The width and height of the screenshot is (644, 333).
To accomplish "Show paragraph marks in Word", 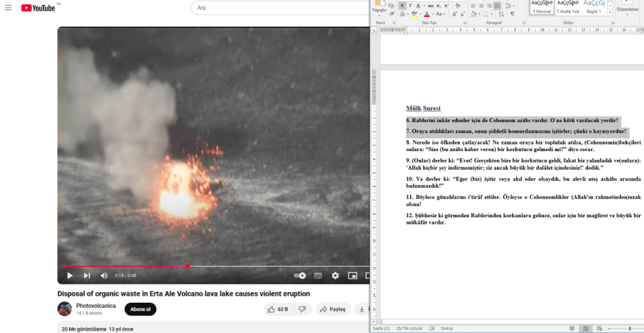I will point(513,14).
